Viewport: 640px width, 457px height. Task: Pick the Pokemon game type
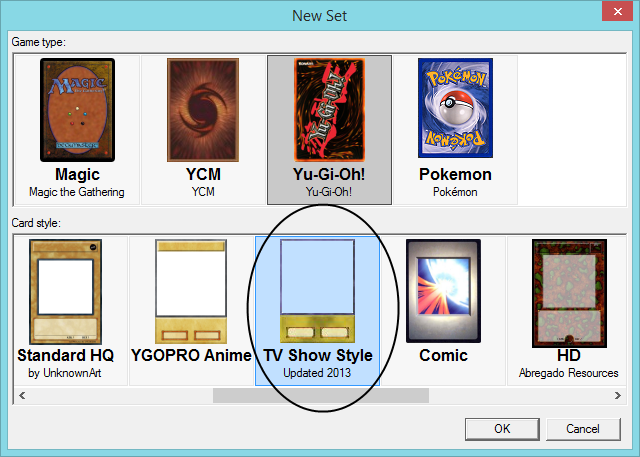455,130
